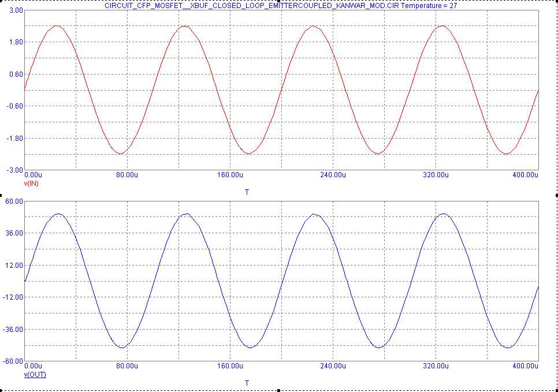Click the 0.60 value on v(IN) Y axis
The height and width of the screenshot is (392, 558).
pos(16,74)
